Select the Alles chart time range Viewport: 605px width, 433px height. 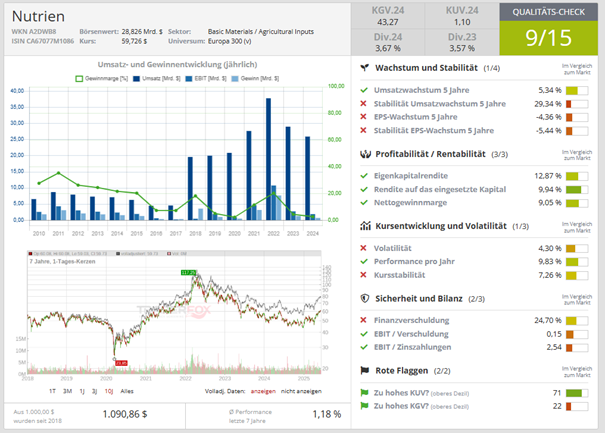(127, 391)
